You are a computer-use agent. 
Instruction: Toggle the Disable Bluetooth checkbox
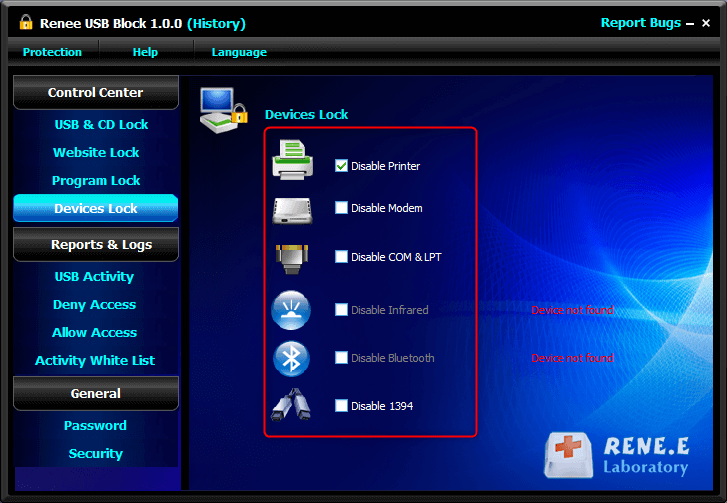pyautogui.click(x=341, y=358)
